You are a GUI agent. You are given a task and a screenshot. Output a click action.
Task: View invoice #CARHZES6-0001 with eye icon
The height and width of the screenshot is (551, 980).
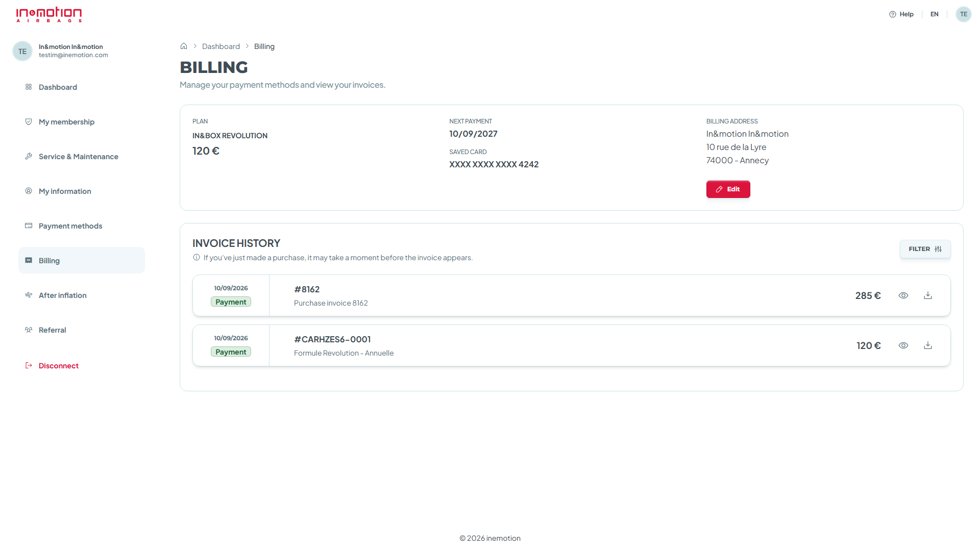point(903,345)
